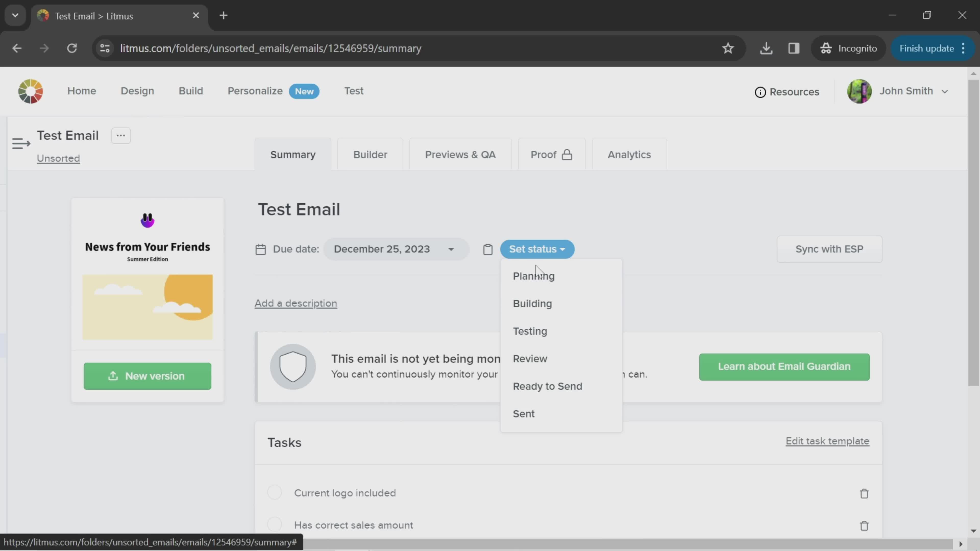
Task: Click the vertical page scrollbar
Action: point(973,233)
